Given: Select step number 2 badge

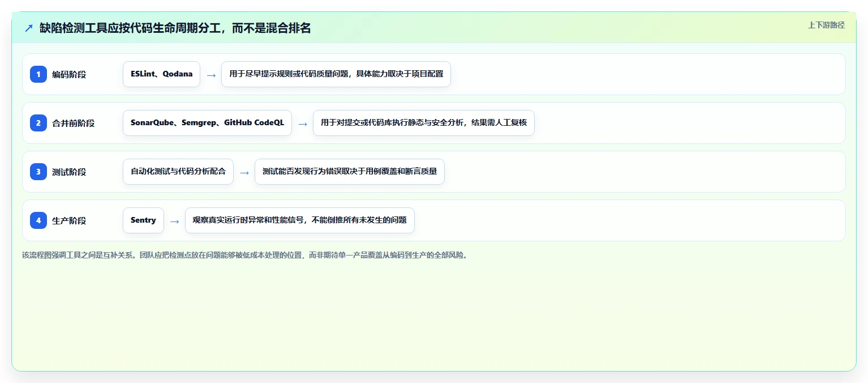Looking at the screenshot, I should [38, 123].
